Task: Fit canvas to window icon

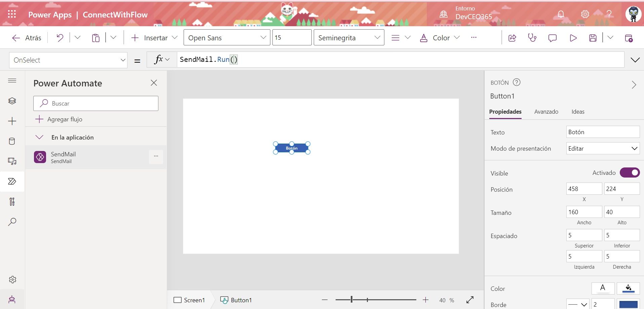Action: [470, 300]
